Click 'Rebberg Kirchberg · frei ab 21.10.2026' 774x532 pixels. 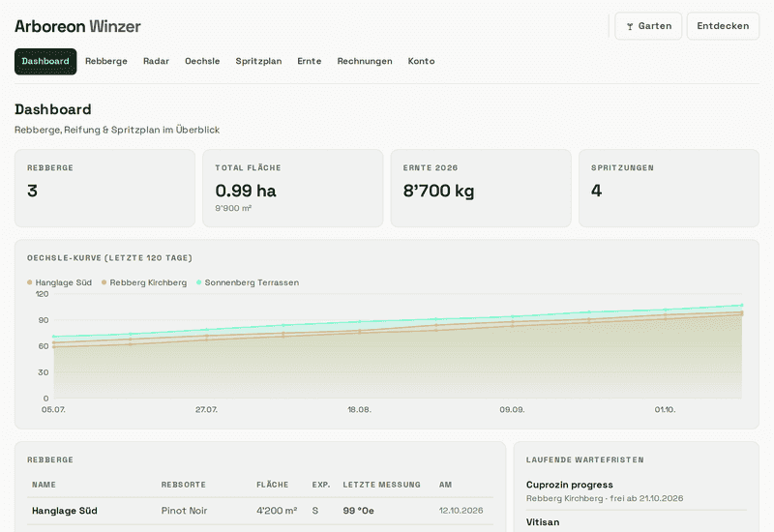point(605,498)
